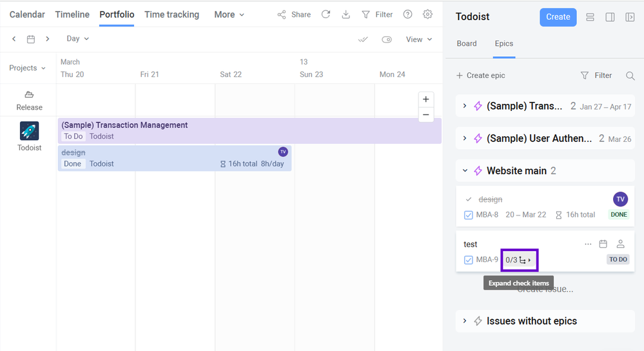Screen dimensions: 644x351
Task: Zoom in with the plus button
Action: tap(426, 99)
